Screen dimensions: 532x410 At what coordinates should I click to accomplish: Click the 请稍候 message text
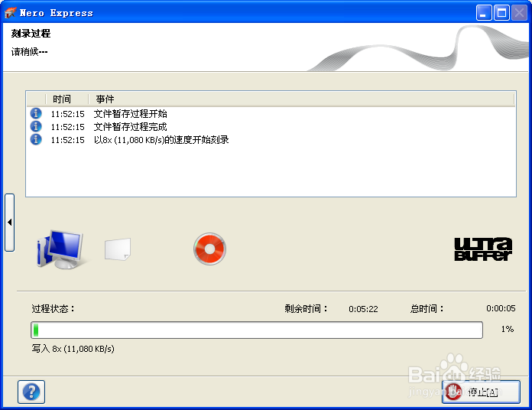[x=30, y=51]
